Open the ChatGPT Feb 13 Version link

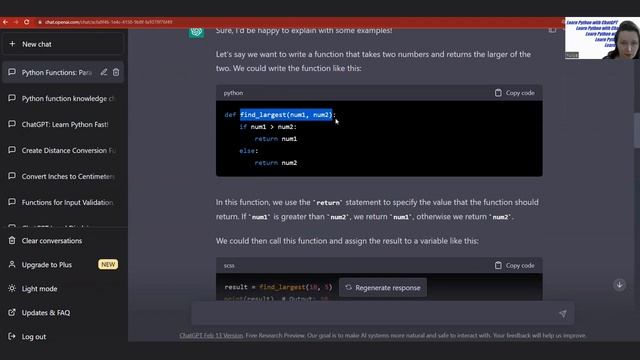coord(211,336)
